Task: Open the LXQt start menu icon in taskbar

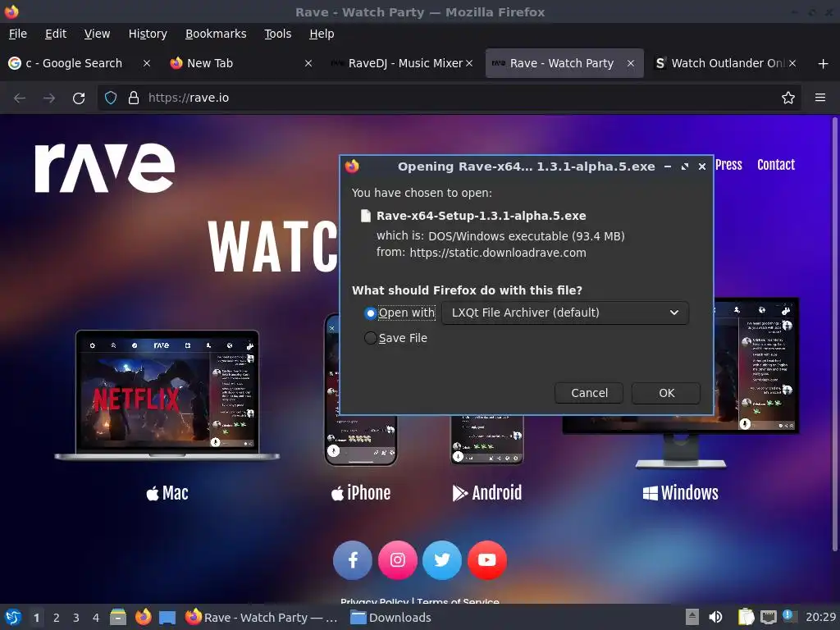Action: (x=13, y=618)
